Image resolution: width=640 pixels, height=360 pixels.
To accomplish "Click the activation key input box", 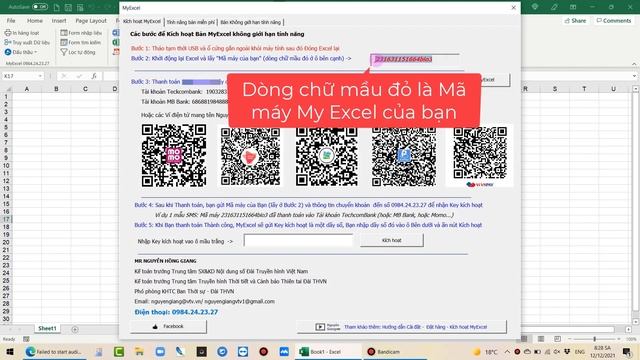I will point(298,240).
